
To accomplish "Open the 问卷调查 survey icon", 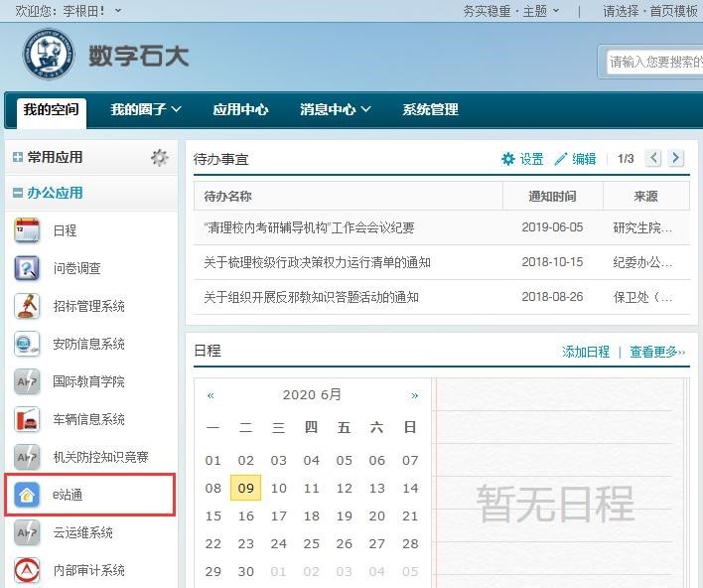I will (27, 268).
